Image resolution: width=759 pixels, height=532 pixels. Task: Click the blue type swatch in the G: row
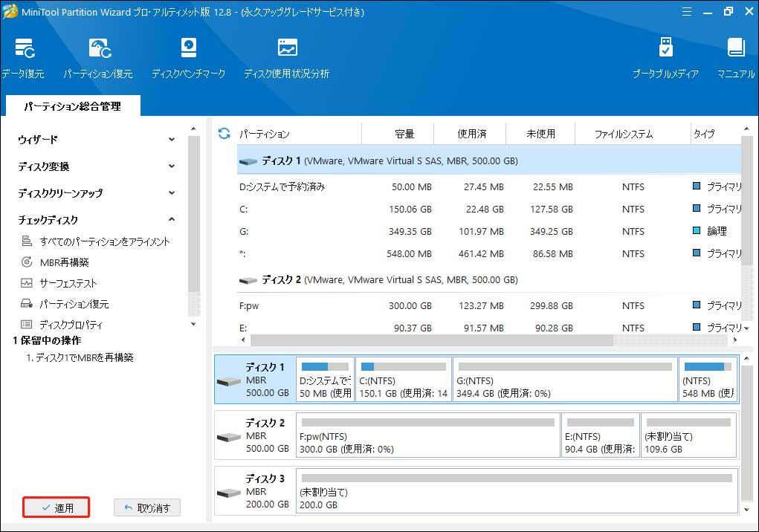697,230
